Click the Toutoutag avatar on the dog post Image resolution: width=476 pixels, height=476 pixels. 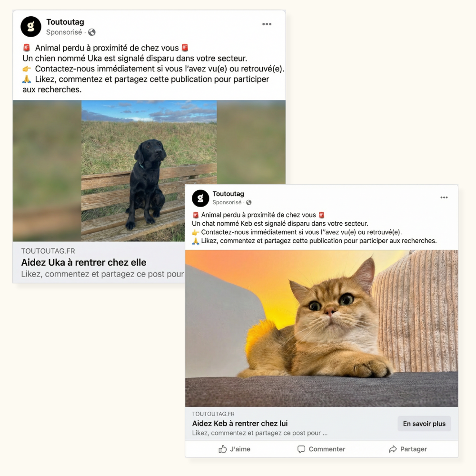(x=31, y=27)
